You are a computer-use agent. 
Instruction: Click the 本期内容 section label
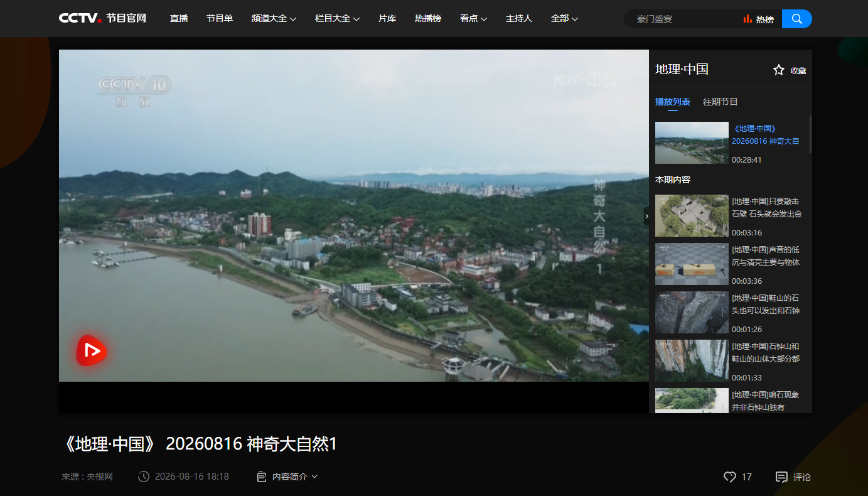coord(673,180)
